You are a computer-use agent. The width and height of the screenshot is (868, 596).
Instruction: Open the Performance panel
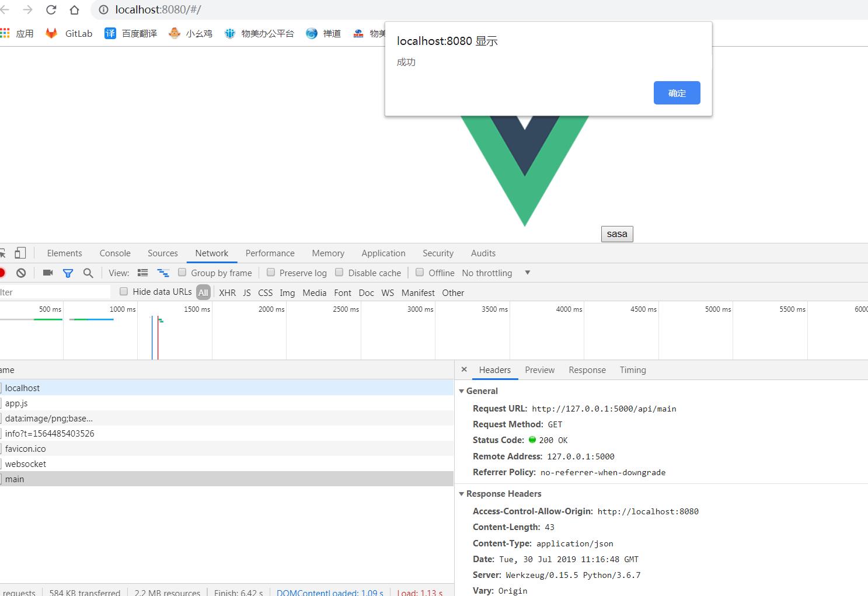tap(270, 253)
